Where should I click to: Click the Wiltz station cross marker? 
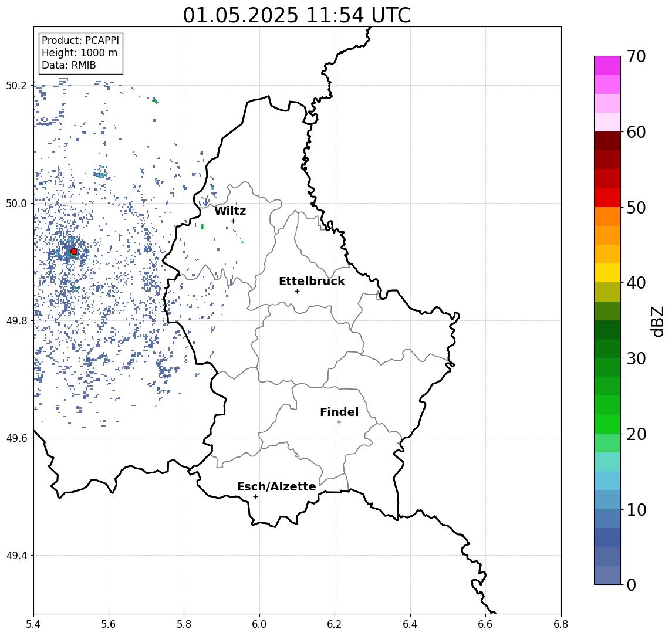pos(233,221)
